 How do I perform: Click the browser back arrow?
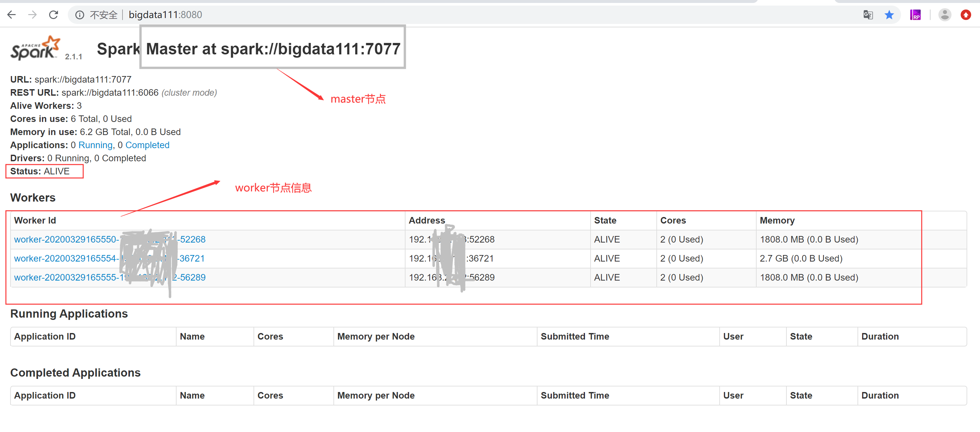[11, 15]
